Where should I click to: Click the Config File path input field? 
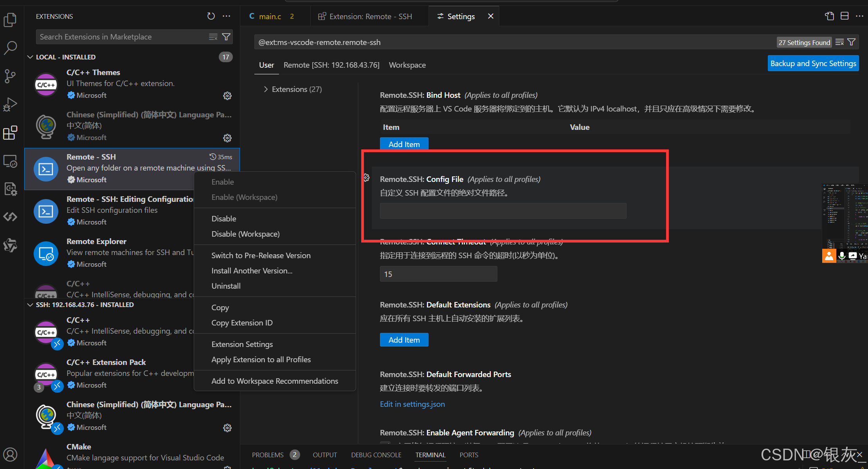click(502, 211)
